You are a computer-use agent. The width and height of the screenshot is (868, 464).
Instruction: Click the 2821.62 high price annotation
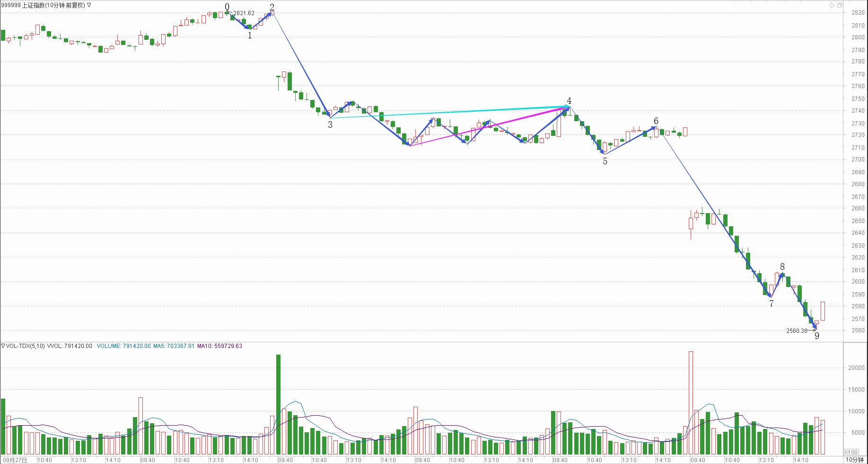[x=244, y=13]
